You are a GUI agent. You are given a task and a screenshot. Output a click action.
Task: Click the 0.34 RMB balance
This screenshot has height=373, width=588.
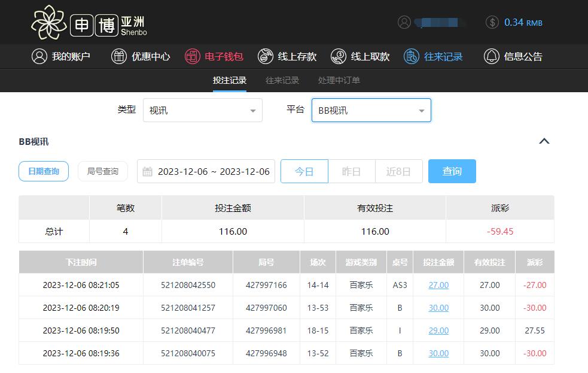pos(523,23)
